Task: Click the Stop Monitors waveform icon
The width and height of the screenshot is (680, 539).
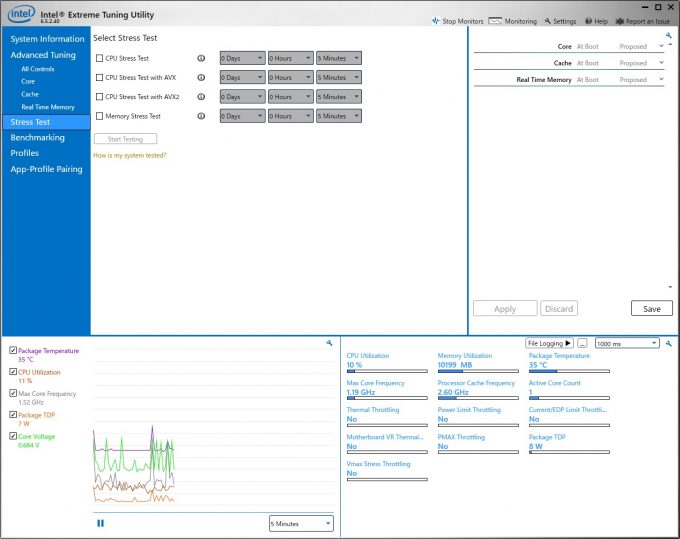Action: click(x=435, y=21)
